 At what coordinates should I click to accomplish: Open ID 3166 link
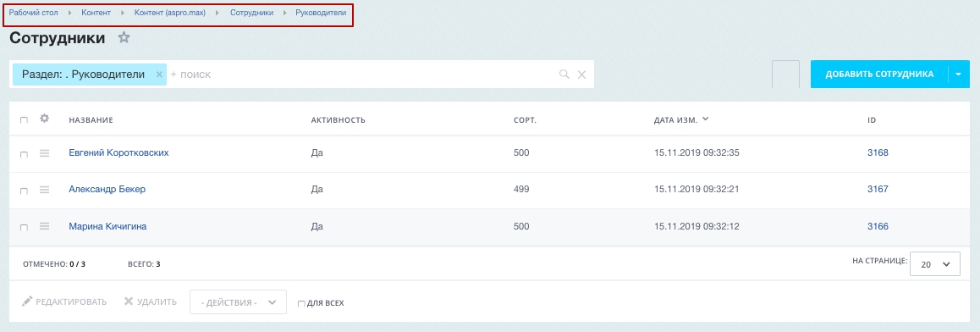click(878, 226)
